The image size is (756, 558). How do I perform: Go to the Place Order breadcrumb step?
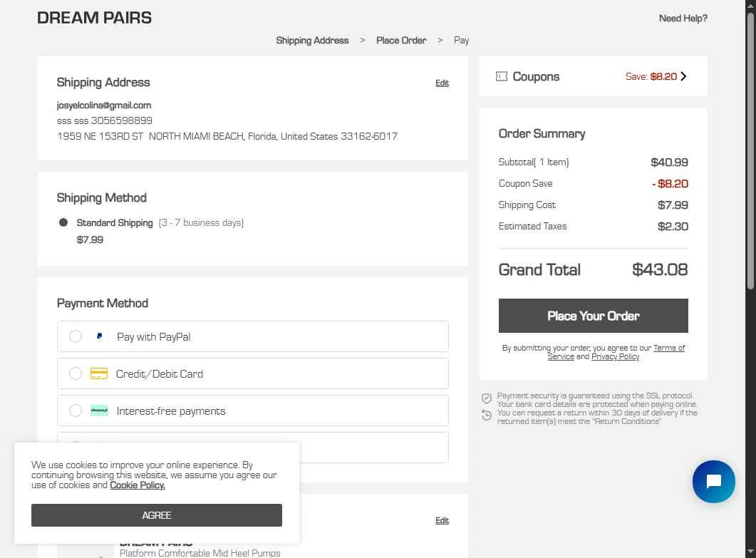(401, 41)
